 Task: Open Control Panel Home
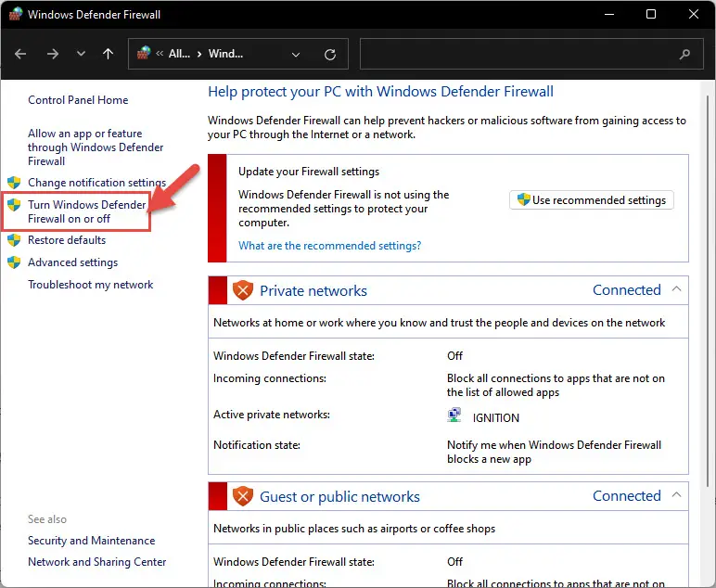click(78, 100)
